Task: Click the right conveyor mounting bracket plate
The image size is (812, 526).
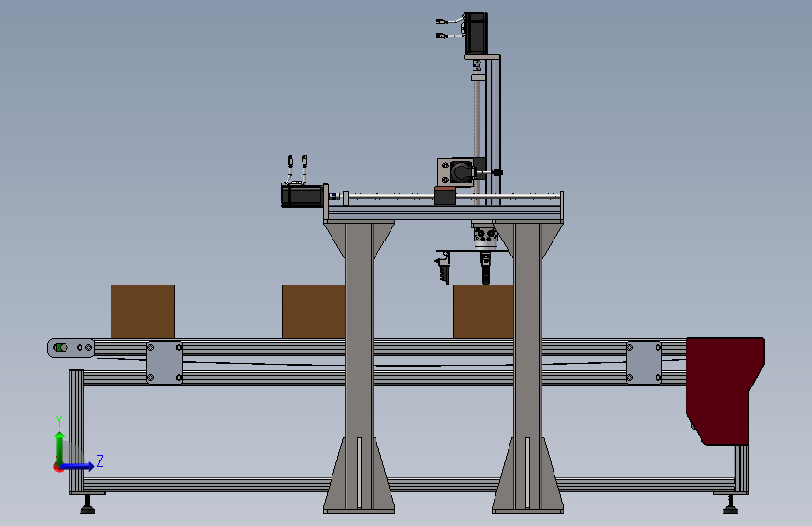Action: coord(643,362)
